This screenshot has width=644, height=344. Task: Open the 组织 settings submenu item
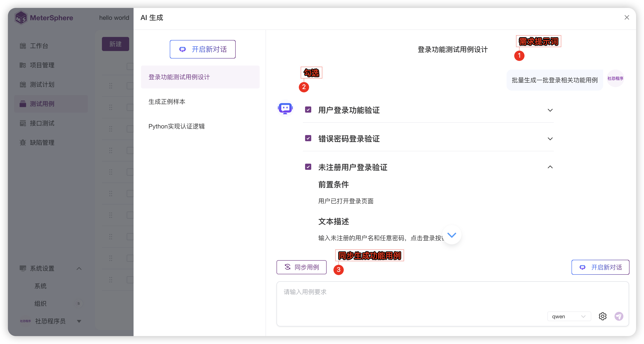pyautogui.click(x=40, y=304)
